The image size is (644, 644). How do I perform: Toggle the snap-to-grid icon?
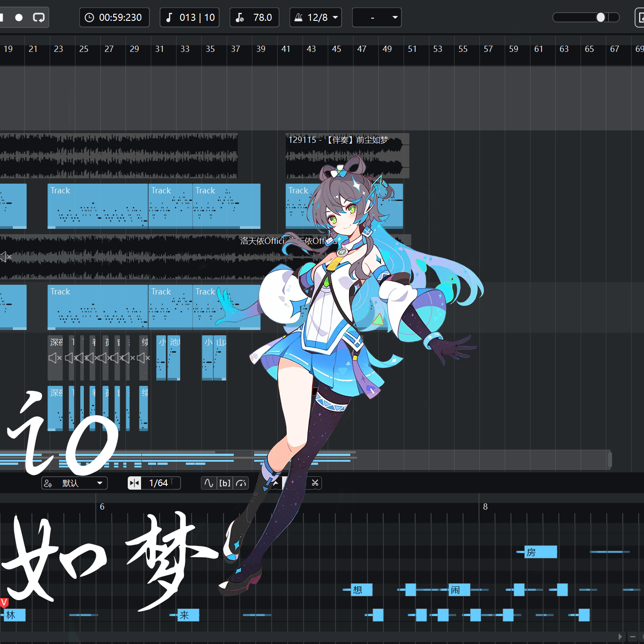click(x=134, y=483)
